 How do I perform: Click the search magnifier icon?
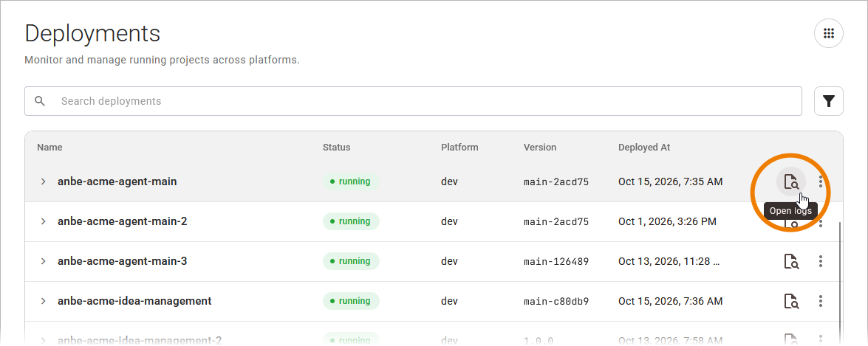click(39, 101)
